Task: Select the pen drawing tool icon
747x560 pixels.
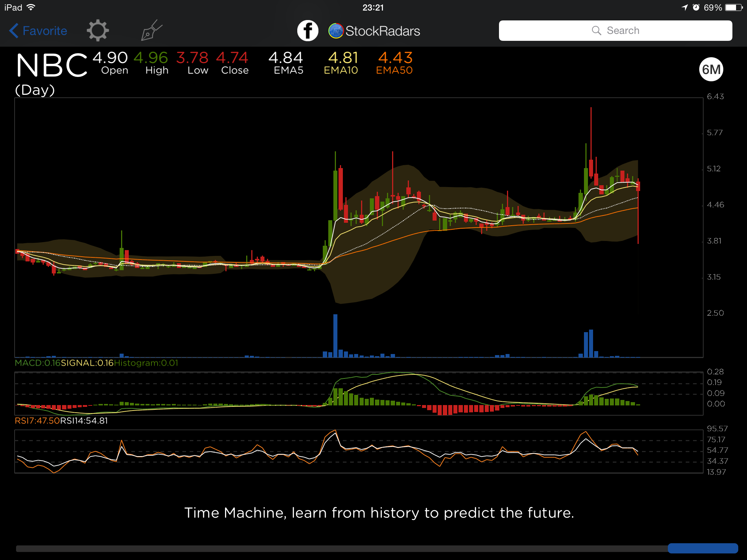Action: (151, 31)
